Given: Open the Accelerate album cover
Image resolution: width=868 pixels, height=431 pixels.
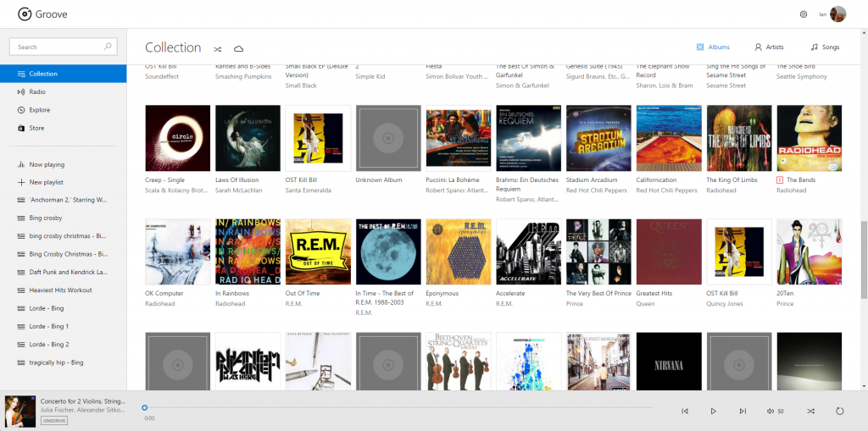Looking at the screenshot, I should click(529, 251).
